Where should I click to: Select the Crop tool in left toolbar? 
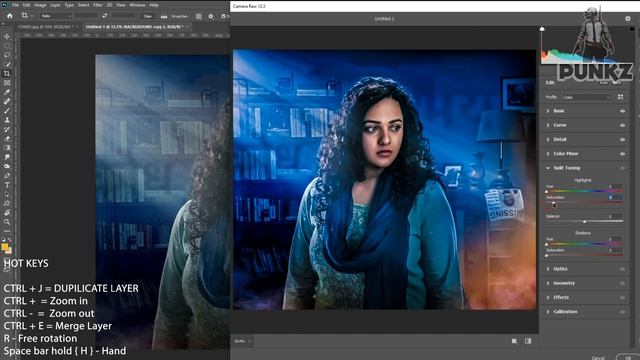[7, 73]
